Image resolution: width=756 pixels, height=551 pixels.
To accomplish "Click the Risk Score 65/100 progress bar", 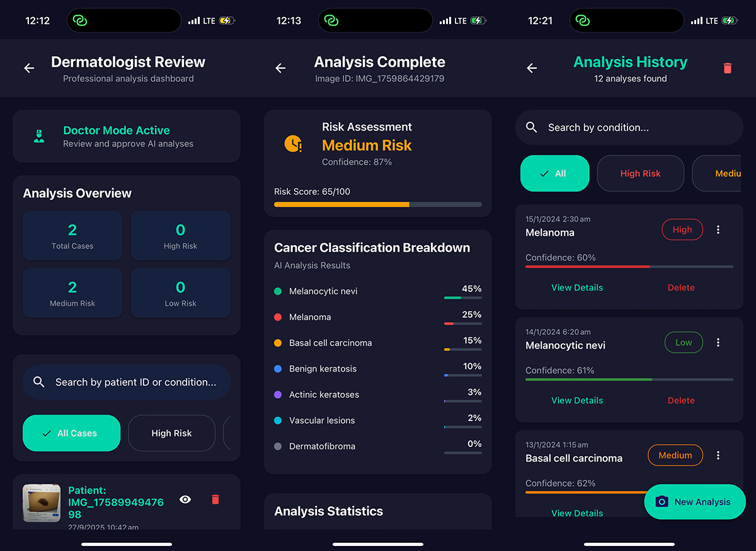I will [377, 204].
